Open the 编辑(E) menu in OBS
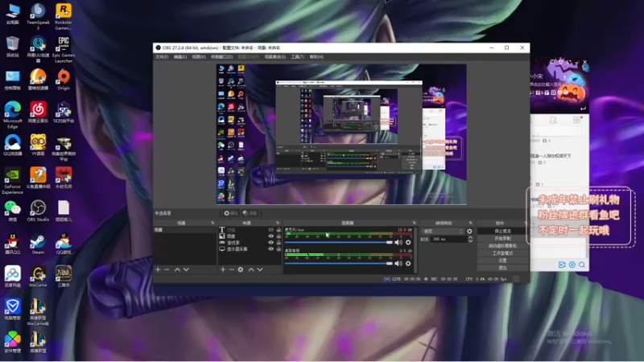 [180, 57]
